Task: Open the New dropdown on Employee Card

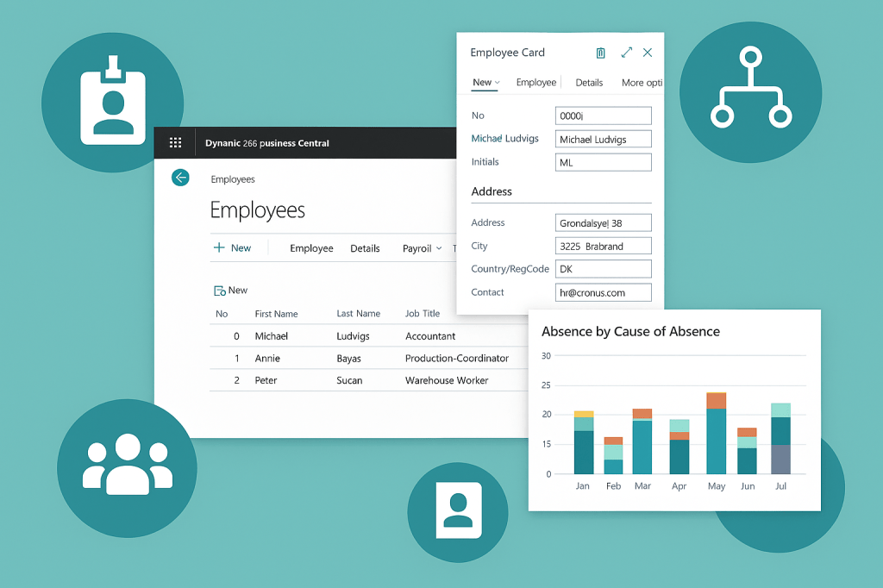Action: (485, 82)
